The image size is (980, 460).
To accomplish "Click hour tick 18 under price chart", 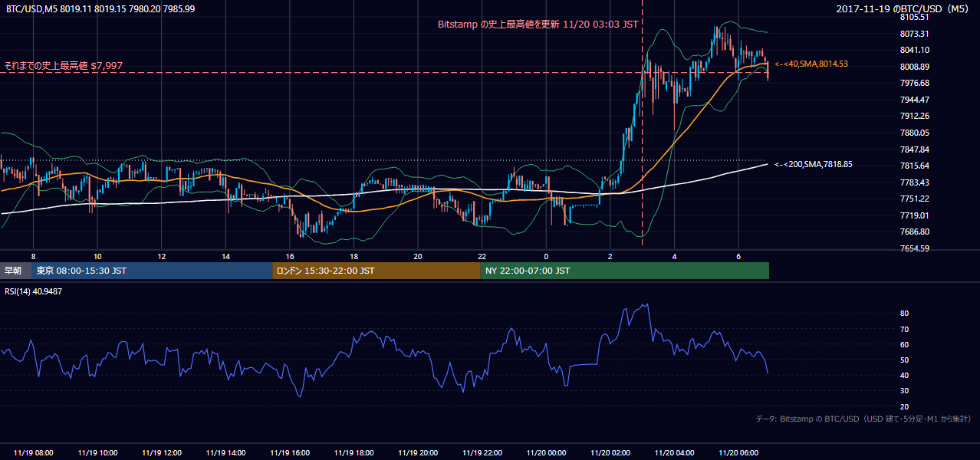I will 354,255.
